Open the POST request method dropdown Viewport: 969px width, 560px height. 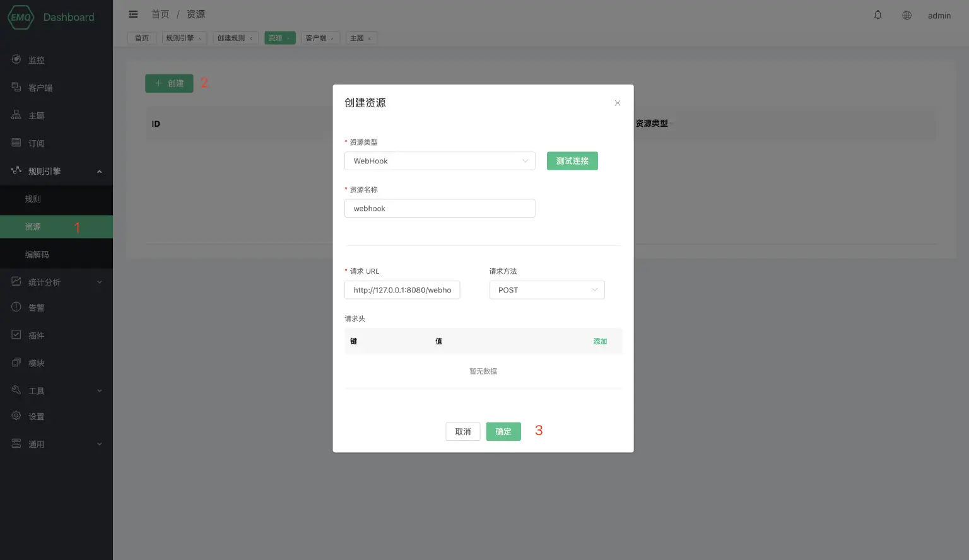pyautogui.click(x=546, y=289)
